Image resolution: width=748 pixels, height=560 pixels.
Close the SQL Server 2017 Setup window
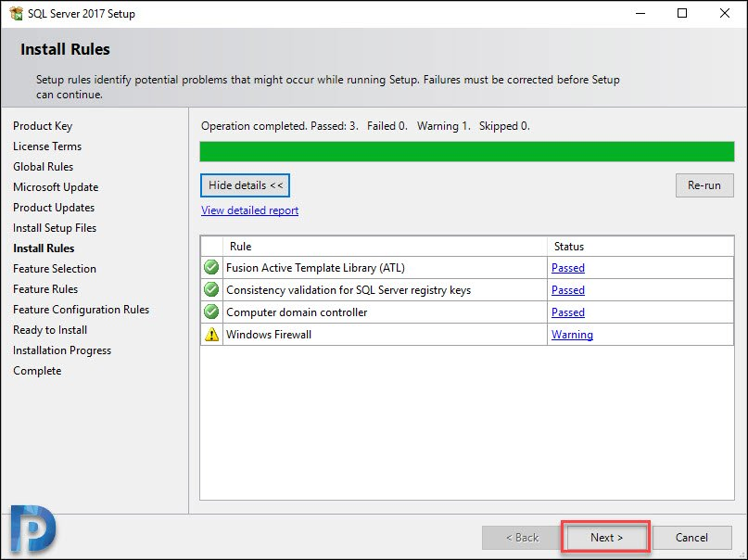tap(724, 13)
